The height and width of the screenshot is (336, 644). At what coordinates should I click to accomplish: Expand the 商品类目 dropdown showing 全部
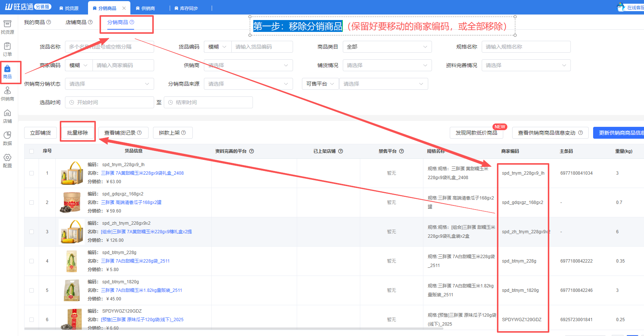click(387, 47)
